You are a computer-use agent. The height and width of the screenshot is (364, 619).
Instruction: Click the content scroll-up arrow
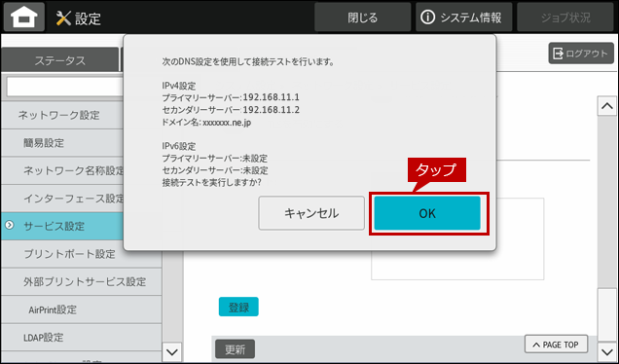[606, 106]
